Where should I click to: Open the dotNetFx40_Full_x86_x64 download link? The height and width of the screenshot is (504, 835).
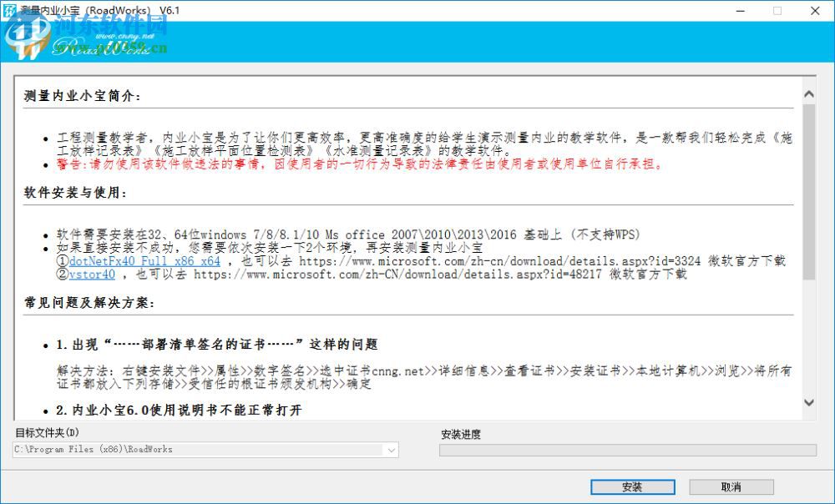[x=144, y=261]
